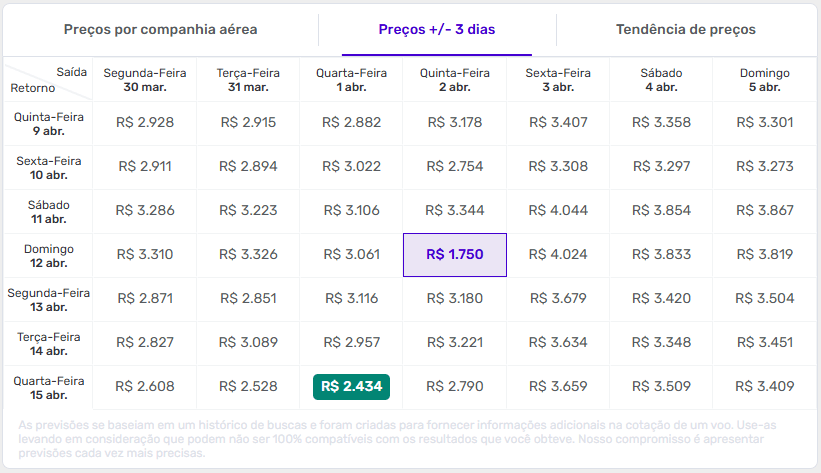
Task: Open the Preços por companhia aérea tab
Action: click(x=161, y=30)
